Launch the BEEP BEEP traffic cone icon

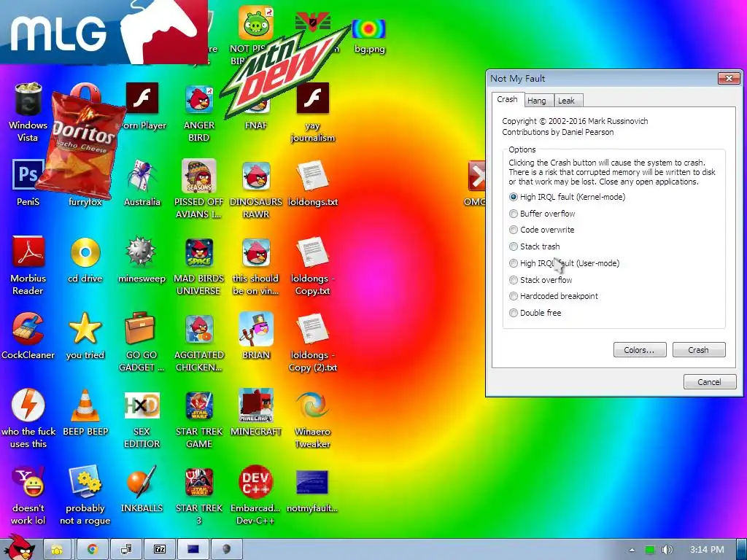pyautogui.click(x=85, y=405)
